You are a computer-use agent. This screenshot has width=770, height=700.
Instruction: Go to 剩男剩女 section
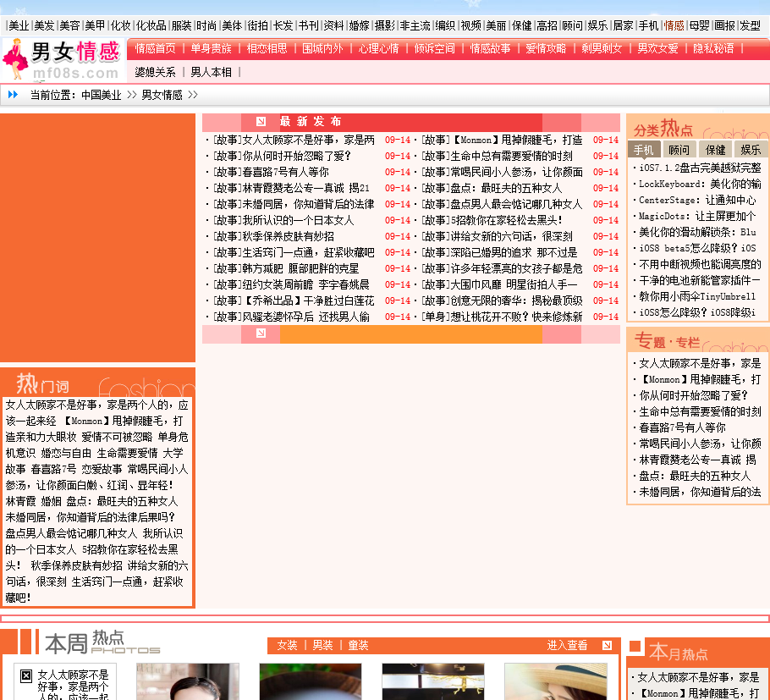click(602, 48)
